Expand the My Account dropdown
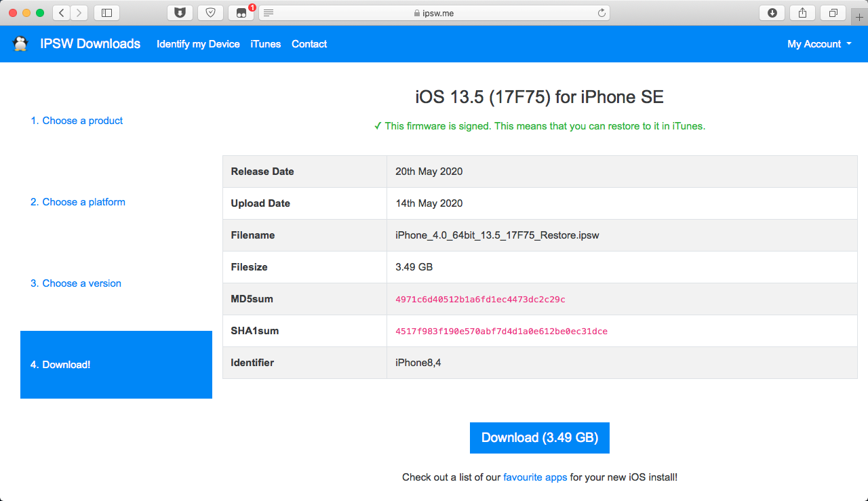The width and height of the screenshot is (868, 501). point(819,44)
